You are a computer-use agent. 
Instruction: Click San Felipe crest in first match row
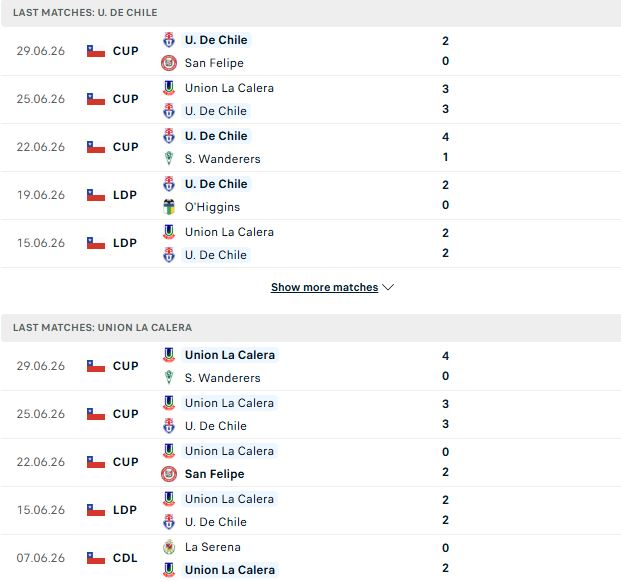(x=169, y=63)
